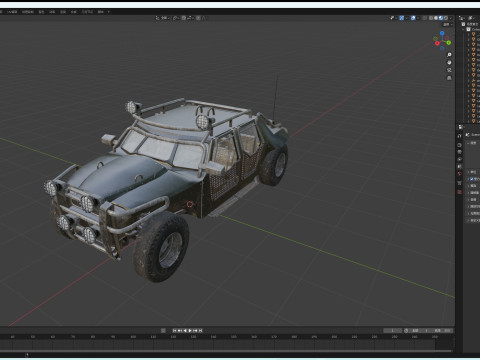Click the zoom magnifier navigation button
Screen dimensions: 480x360
[449, 55]
